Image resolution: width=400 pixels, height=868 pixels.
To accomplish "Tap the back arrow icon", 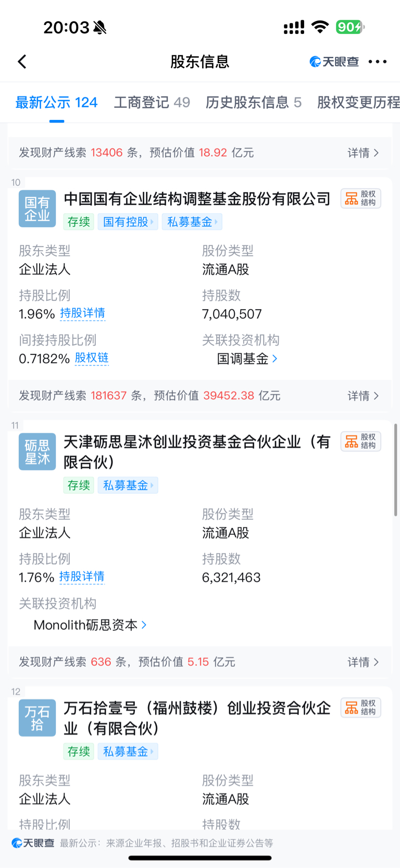I will (x=22, y=62).
